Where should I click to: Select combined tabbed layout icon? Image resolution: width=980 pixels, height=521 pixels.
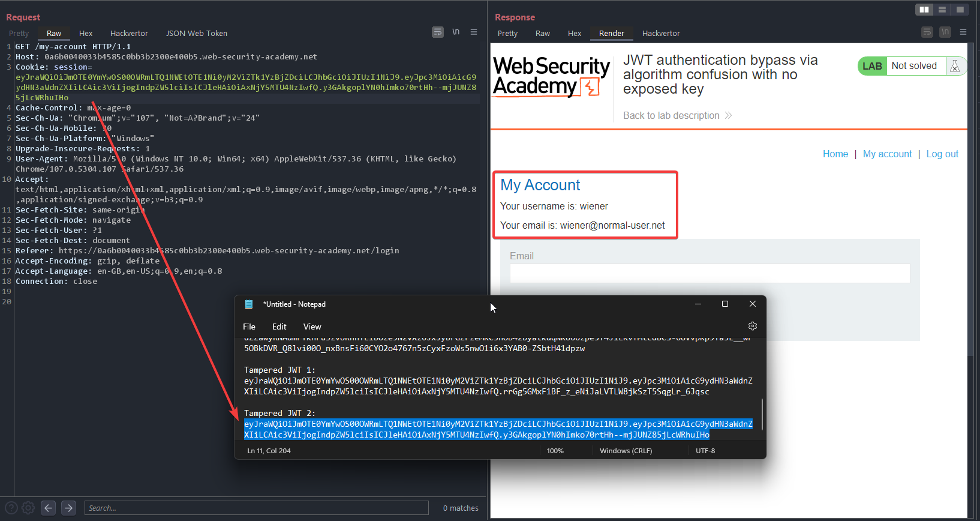[x=960, y=10]
